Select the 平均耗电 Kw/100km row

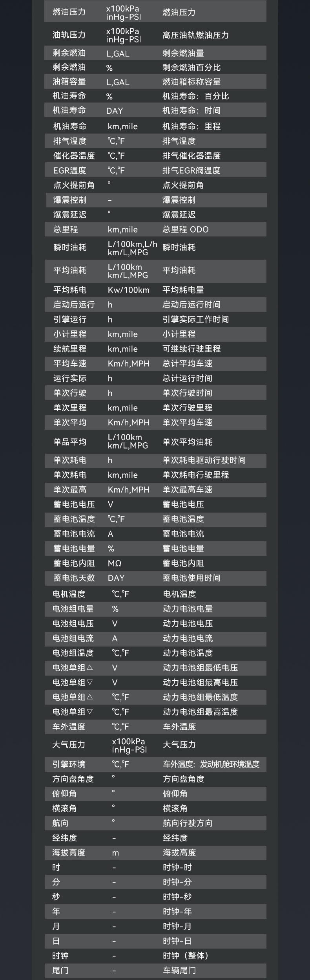155,290
